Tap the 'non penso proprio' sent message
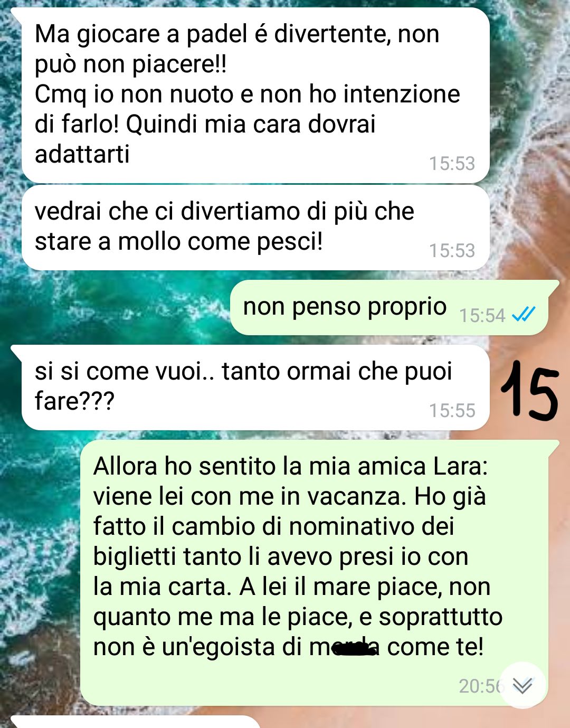570x728 pixels. (389, 307)
